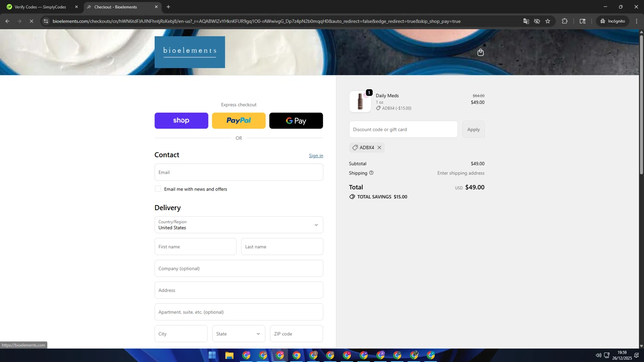The image size is (644, 362).
Task: Click the Express checkout label
Action: 239,105
